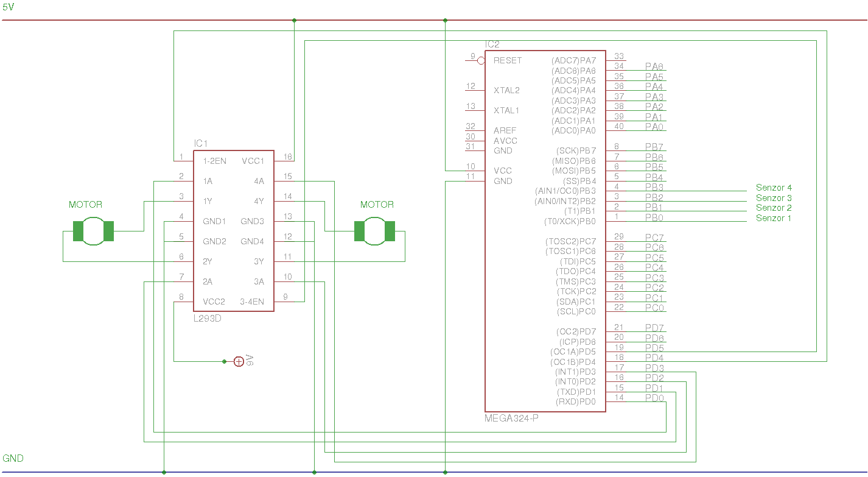Viewport: 868px width, 477px height.
Task: Click the RESET pin name on IC2
Action: (x=508, y=60)
